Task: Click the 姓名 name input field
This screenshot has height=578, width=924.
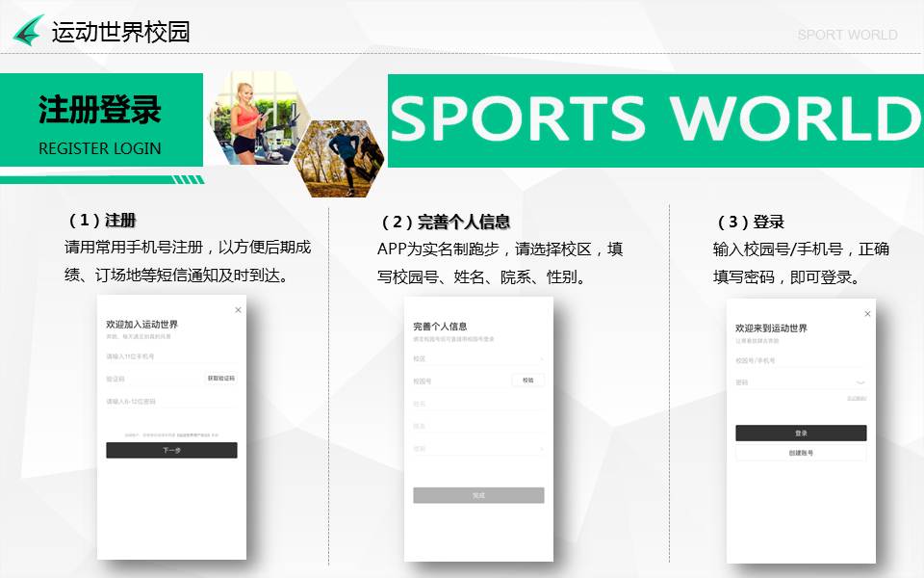Action: pos(472,404)
